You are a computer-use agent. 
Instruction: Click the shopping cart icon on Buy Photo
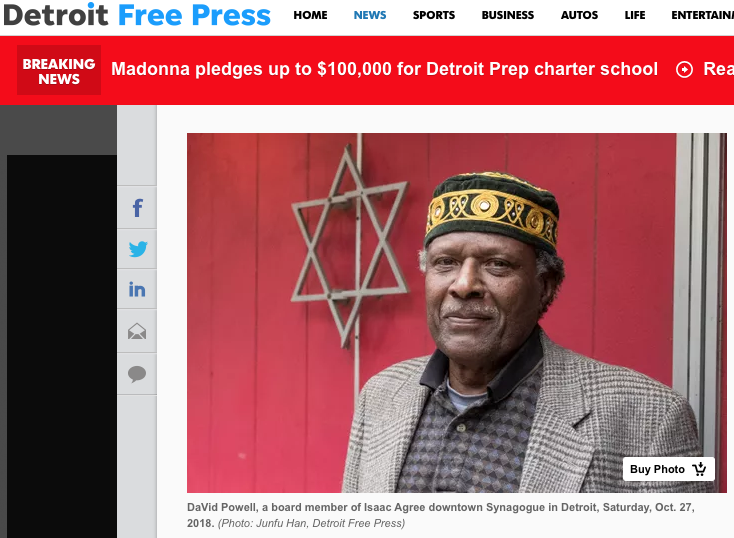click(x=699, y=469)
